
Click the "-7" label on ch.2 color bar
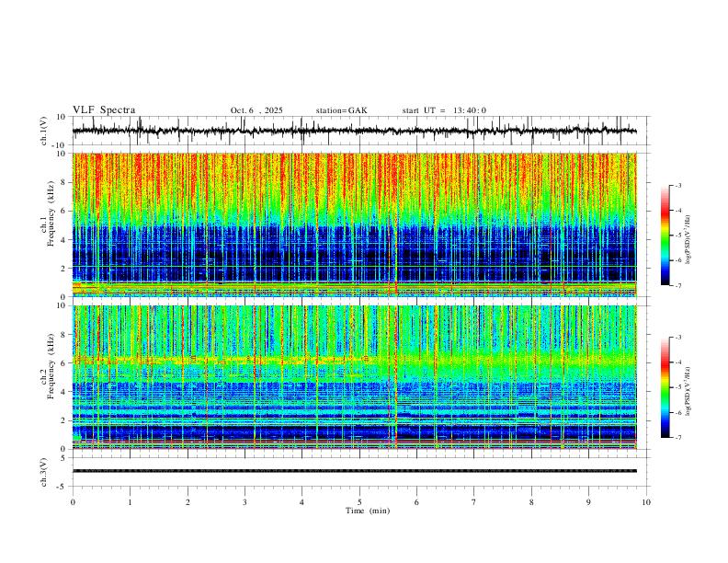[677, 437]
